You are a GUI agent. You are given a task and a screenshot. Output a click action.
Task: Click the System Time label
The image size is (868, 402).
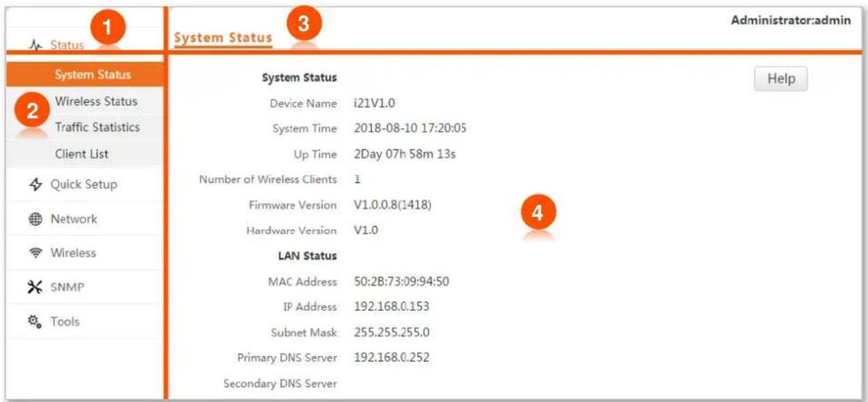click(305, 129)
